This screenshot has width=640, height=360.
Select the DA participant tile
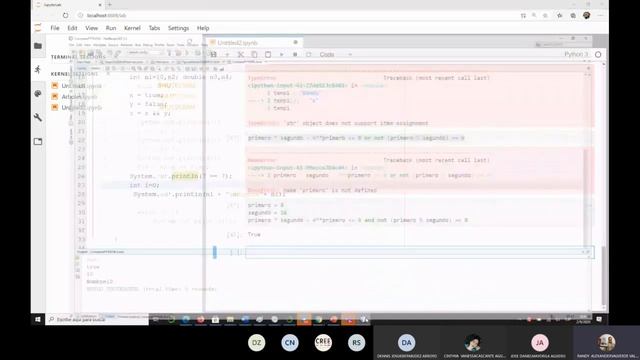pos(407,343)
